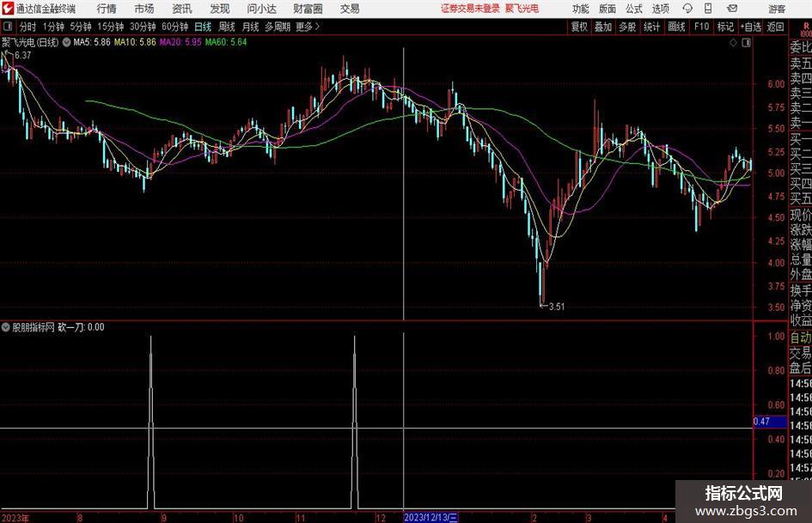
Task: Add stock via +自选 button
Action: click(x=750, y=27)
